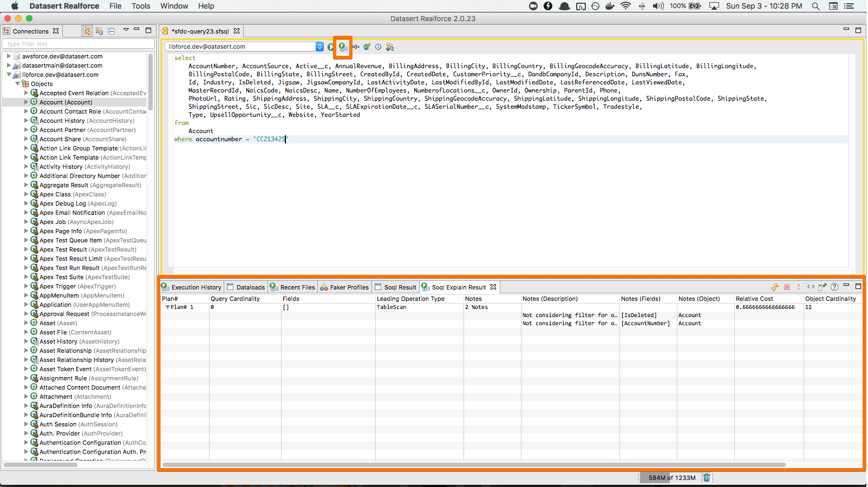Expand the awsforce.dev@datasert.com connection node

(x=9, y=56)
